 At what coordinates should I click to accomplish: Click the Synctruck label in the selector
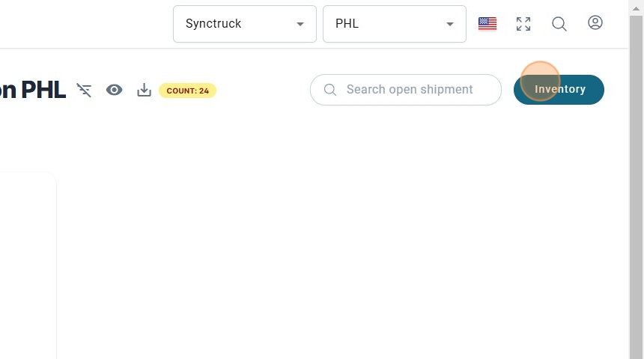(x=213, y=24)
